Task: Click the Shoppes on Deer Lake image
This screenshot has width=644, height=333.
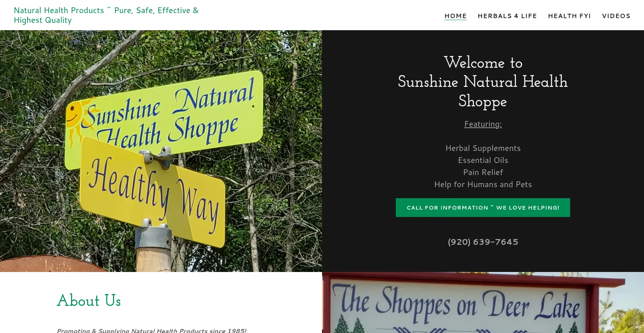Action: point(483,302)
